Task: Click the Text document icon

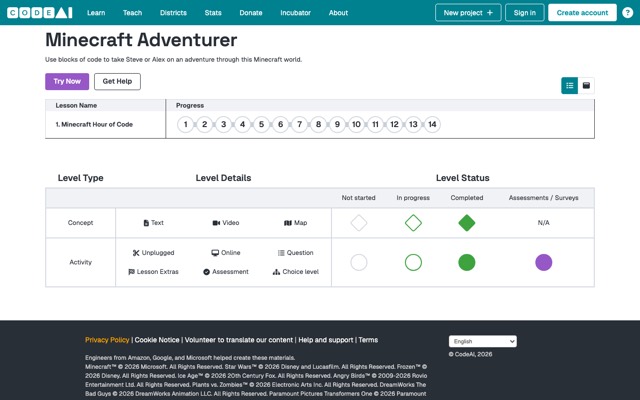Action: (146, 223)
